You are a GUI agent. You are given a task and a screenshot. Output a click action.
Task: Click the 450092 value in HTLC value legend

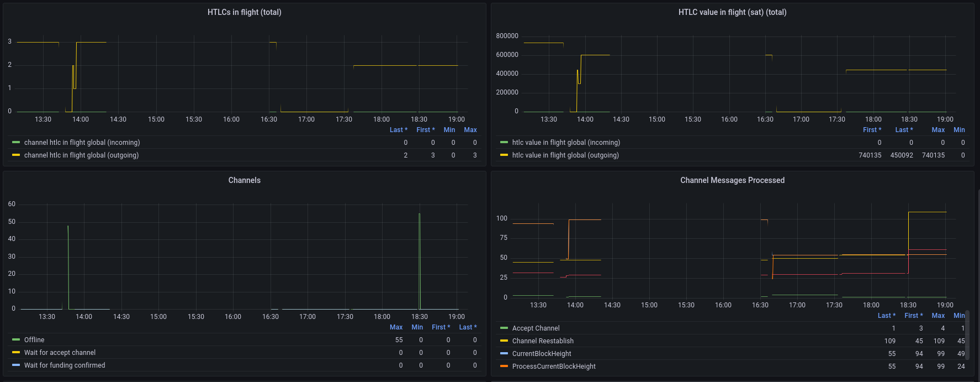(902, 155)
